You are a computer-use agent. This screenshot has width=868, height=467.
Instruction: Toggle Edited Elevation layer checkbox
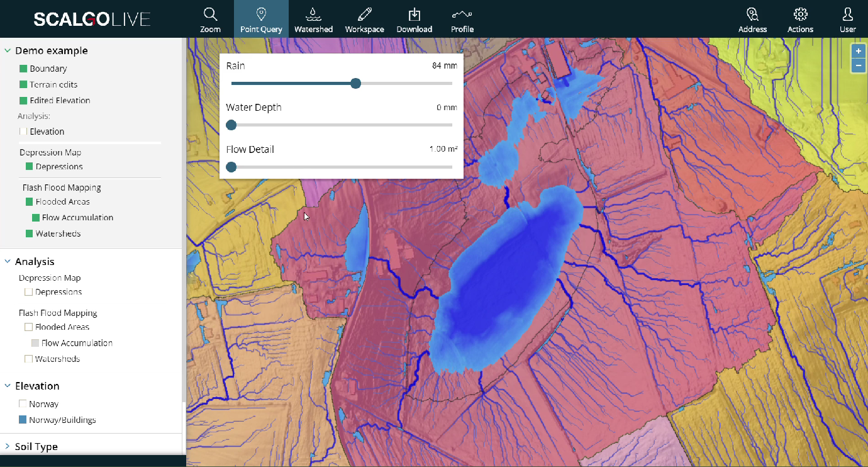tap(23, 100)
